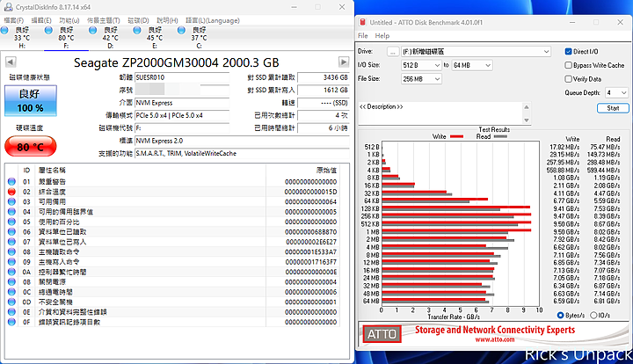633x364 pixels.
Task: Click status dot for attribute ID 03
Action: click(11, 201)
